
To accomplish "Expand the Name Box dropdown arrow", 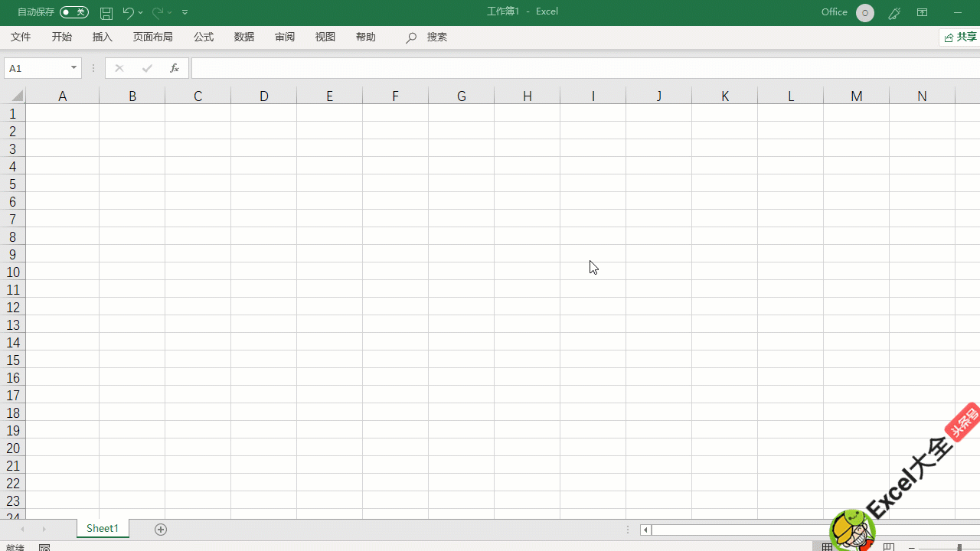I will (74, 68).
